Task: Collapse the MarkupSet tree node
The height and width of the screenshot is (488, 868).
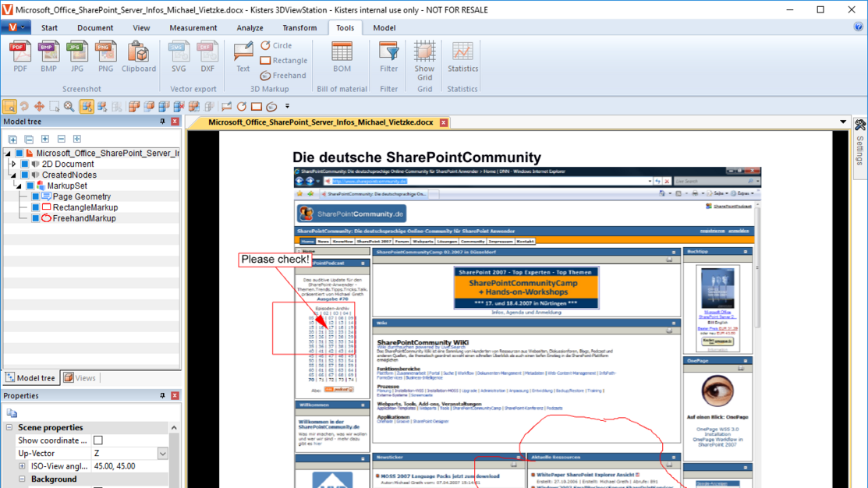Action: pyautogui.click(x=19, y=186)
